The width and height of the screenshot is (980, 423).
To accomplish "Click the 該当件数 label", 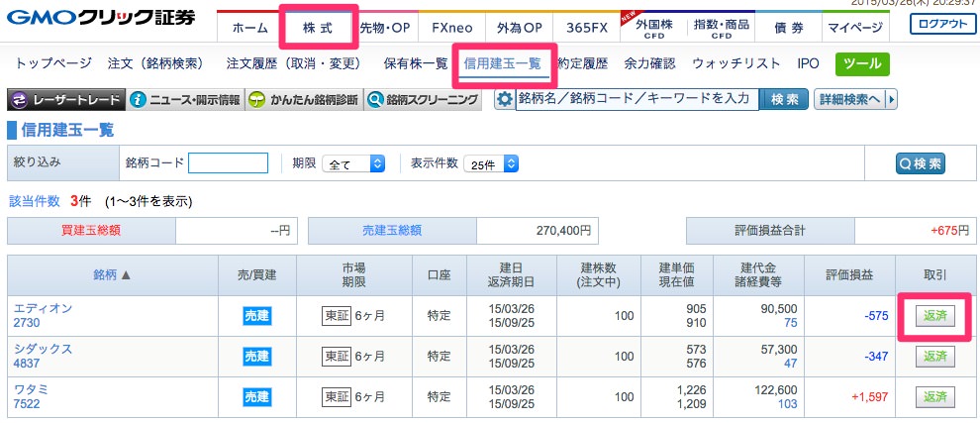I will tap(35, 201).
